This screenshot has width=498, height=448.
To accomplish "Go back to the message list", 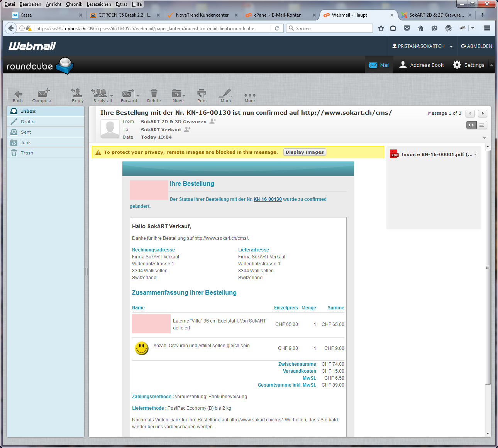I will (18, 95).
